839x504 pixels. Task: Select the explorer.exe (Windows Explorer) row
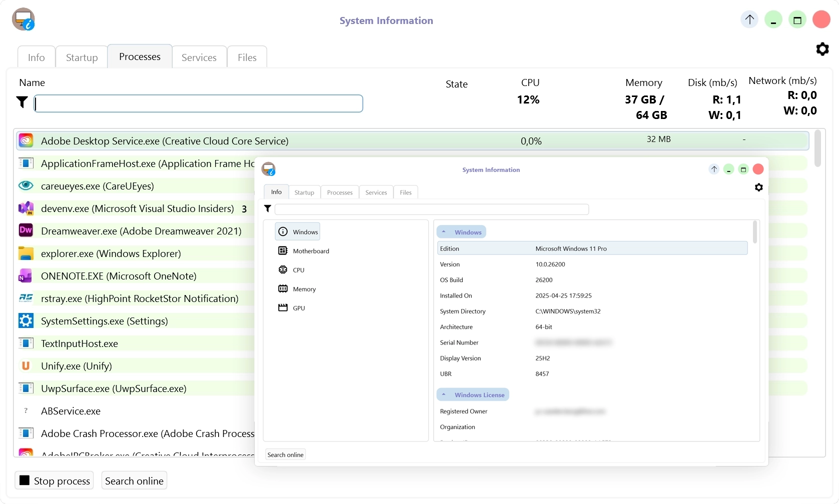click(135, 253)
